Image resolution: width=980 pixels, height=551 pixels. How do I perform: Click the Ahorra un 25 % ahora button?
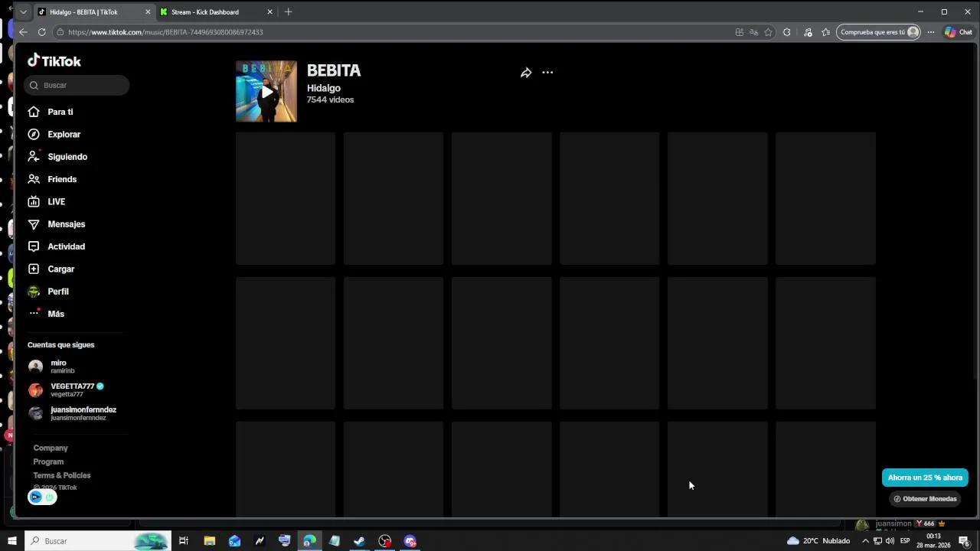coord(925,478)
